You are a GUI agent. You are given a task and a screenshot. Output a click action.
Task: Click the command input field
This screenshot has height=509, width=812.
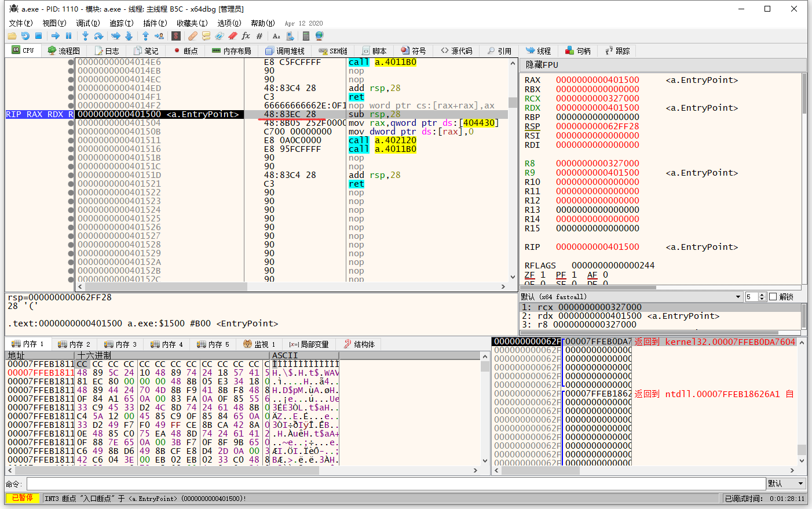(396, 483)
